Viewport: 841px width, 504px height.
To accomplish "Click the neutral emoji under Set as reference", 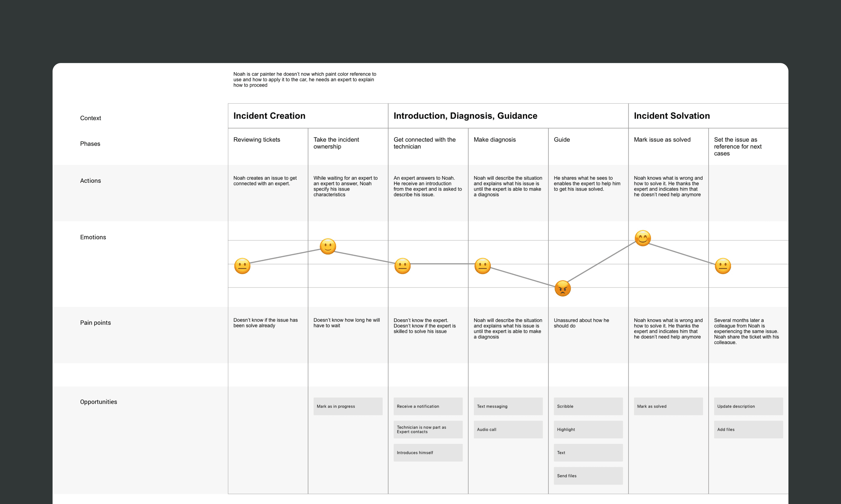I will (x=723, y=266).
